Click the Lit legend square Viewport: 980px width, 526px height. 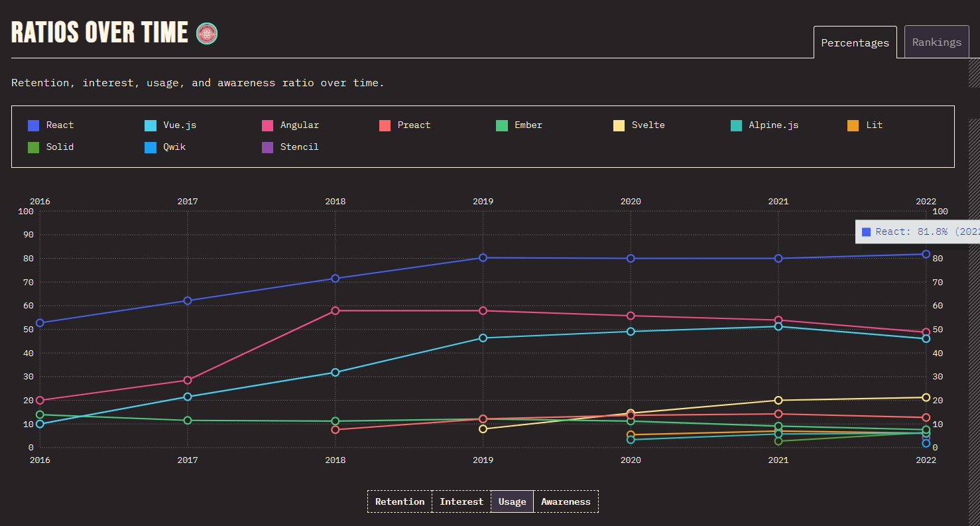[x=853, y=125]
